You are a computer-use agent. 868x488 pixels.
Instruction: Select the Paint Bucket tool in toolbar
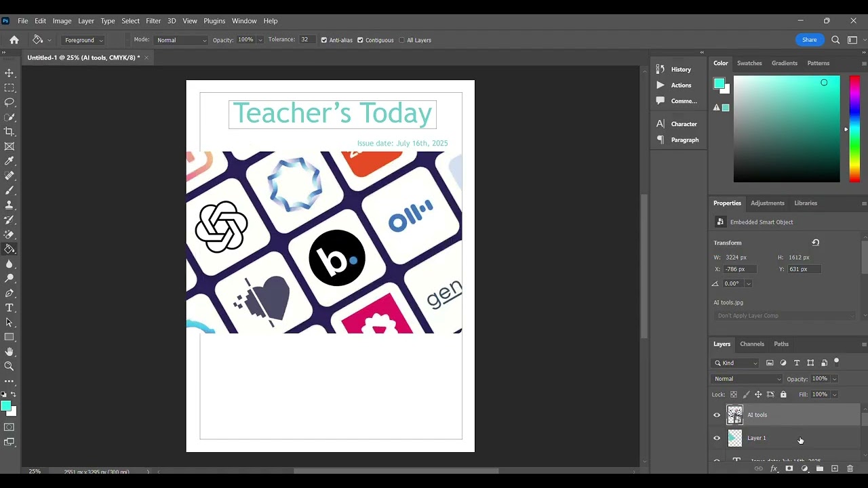[x=9, y=249]
